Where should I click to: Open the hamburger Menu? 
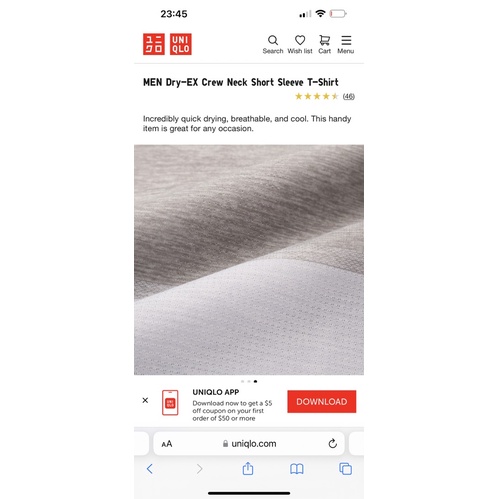[346, 44]
